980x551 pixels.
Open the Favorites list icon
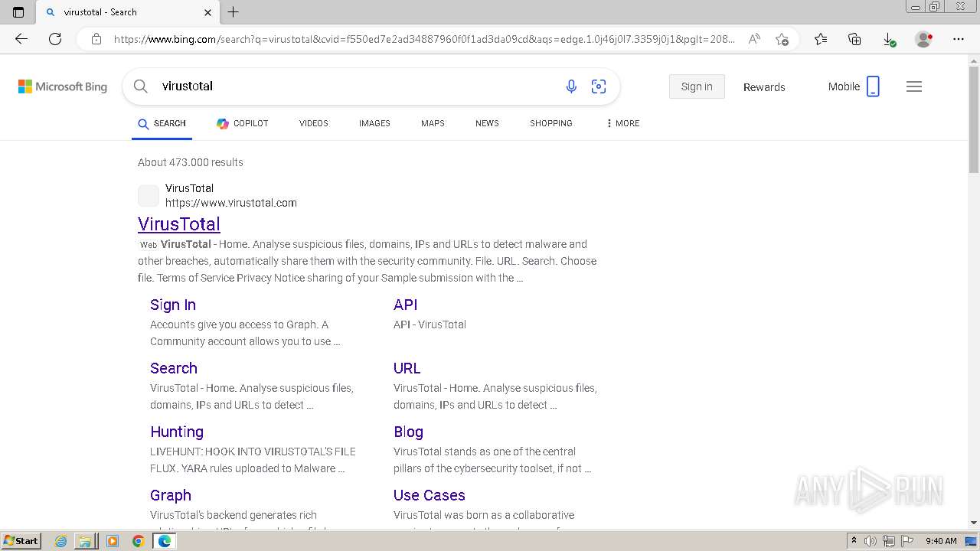point(821,39)
